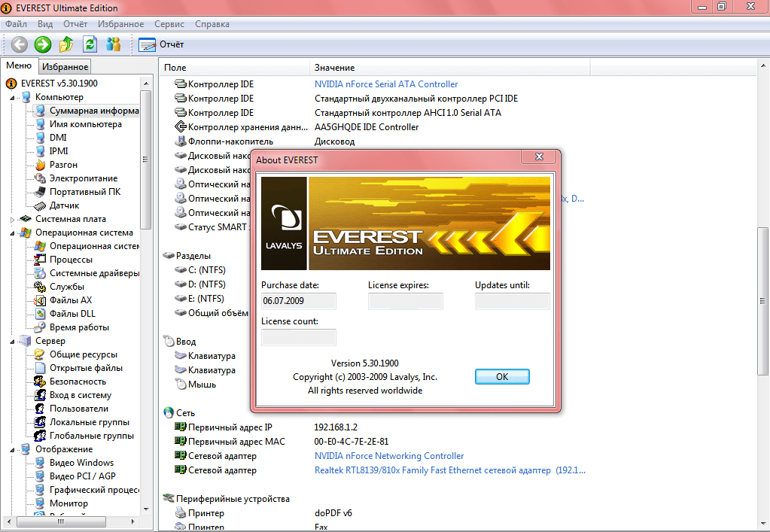Image resolution: width=770 pixels, height=532 pixels.
Task: Open NVIDIA nForce Networking Controller link
Action: (389, 456)
